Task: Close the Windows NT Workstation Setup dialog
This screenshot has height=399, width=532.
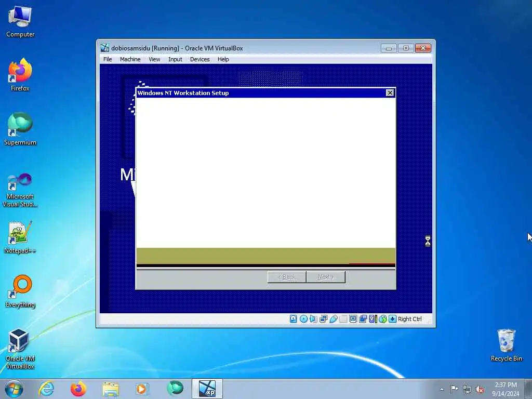Action: pyautogui.click(x=390, y=92)
